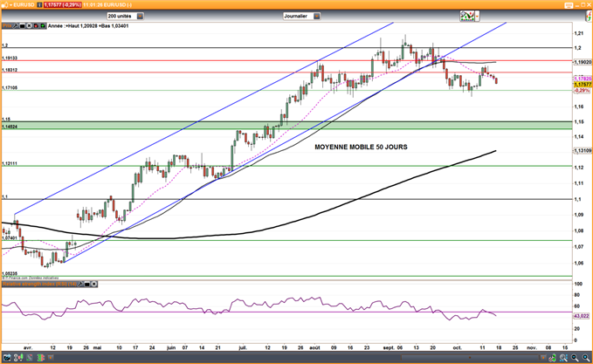Click the Année Haut 1,20928 Bas 1,03401 text
This screenshot has width=593, height=364.
coord(88,26)
